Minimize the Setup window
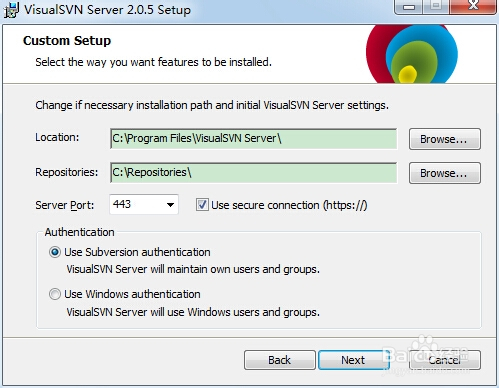The height and width of the screenshot is (388, 499). pos(409,7)
